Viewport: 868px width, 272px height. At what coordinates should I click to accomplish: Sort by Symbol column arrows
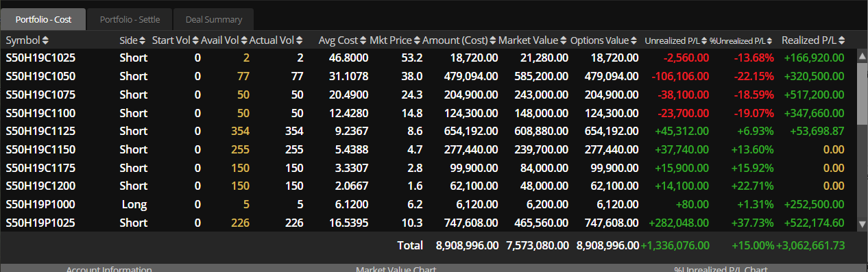point(45,40)
